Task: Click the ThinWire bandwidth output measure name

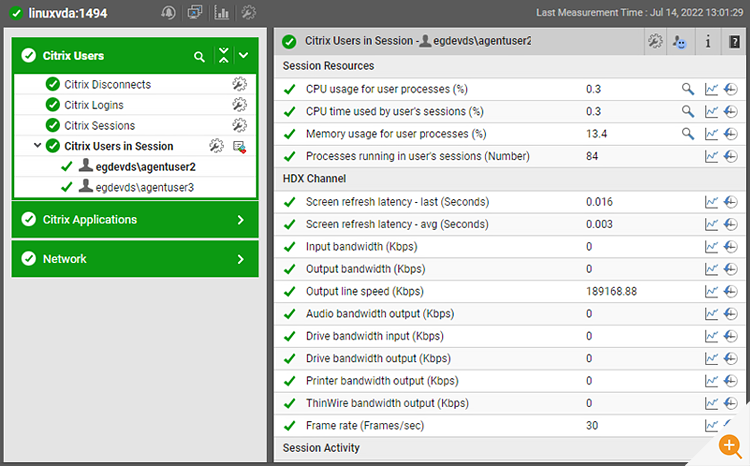Action: coord(387,403)
